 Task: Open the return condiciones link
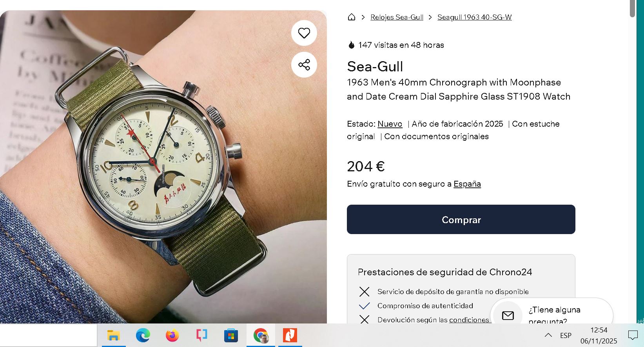pyautogui.click(x=469, y=320)
